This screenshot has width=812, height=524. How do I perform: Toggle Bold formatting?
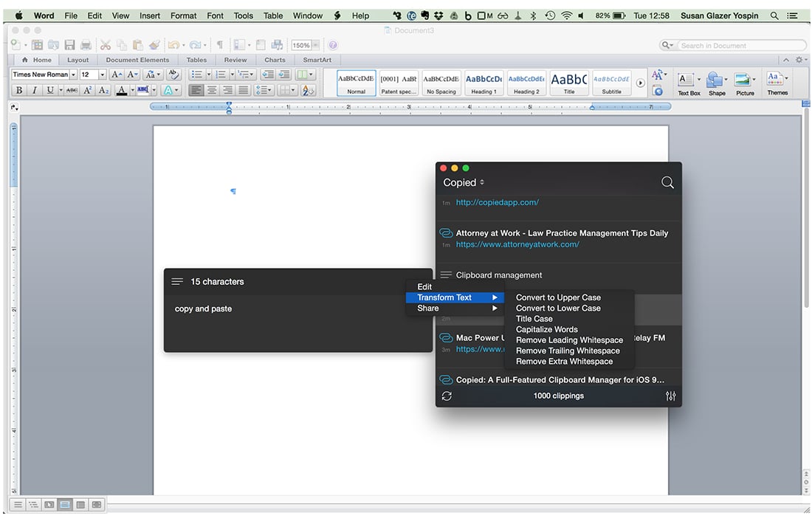click(x=19, y=90)
